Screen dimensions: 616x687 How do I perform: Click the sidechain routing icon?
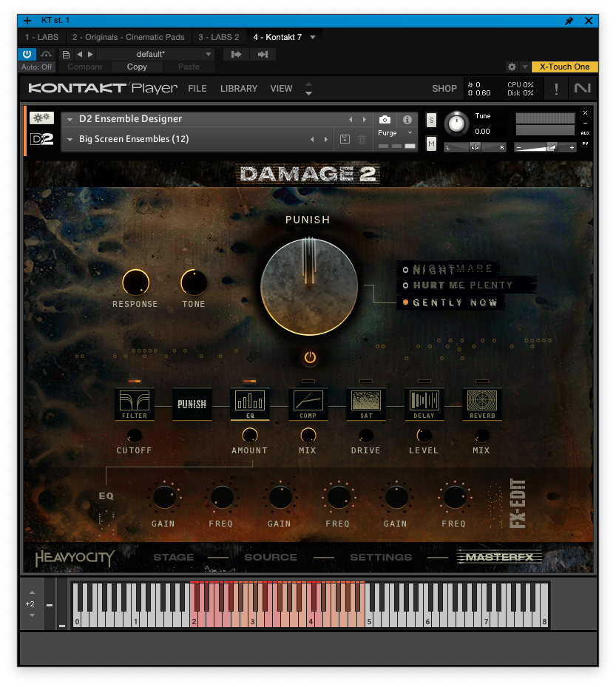pos(46,54)
